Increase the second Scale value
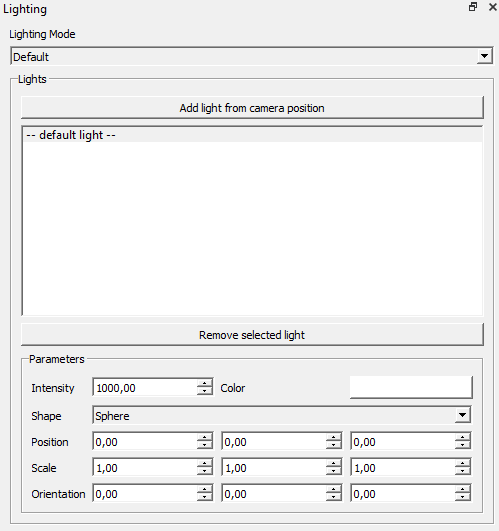The height and width of the screenshot is (531, 499). point(333,463)
